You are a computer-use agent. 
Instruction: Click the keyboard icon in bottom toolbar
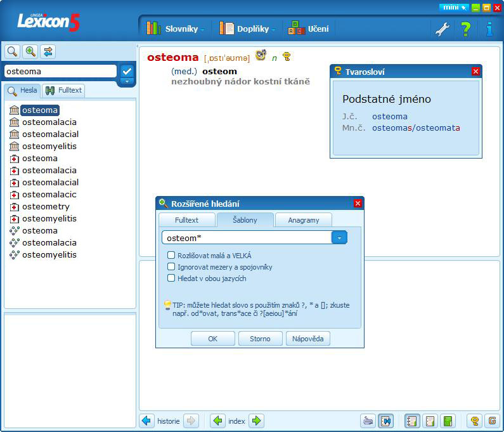click(368, 421)
